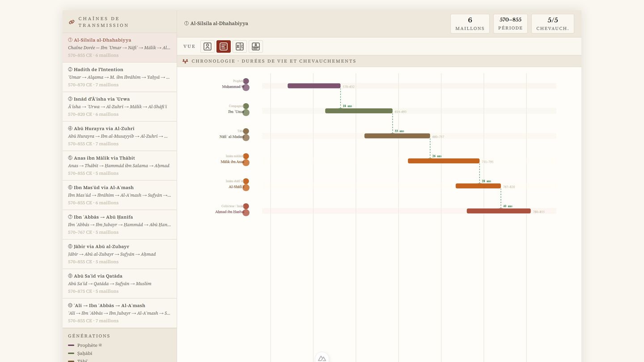Click the "28 ans" overlap label
Screen dimensions: 644x362
(486, 181)
